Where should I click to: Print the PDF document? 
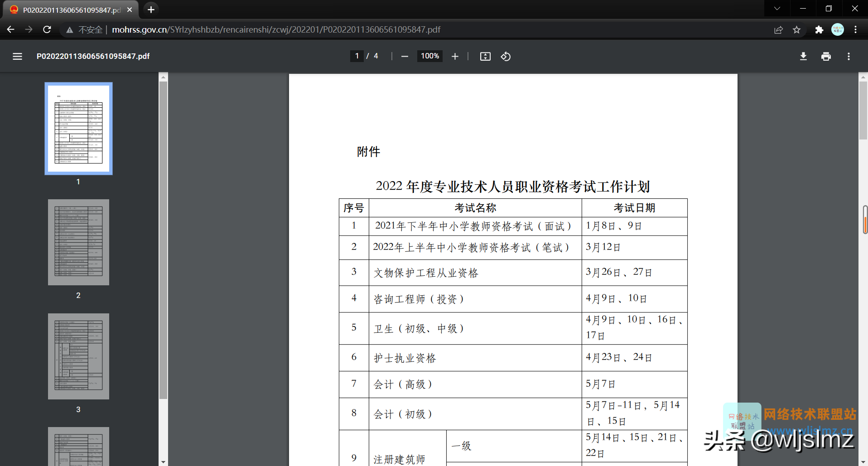click(826, 56)
